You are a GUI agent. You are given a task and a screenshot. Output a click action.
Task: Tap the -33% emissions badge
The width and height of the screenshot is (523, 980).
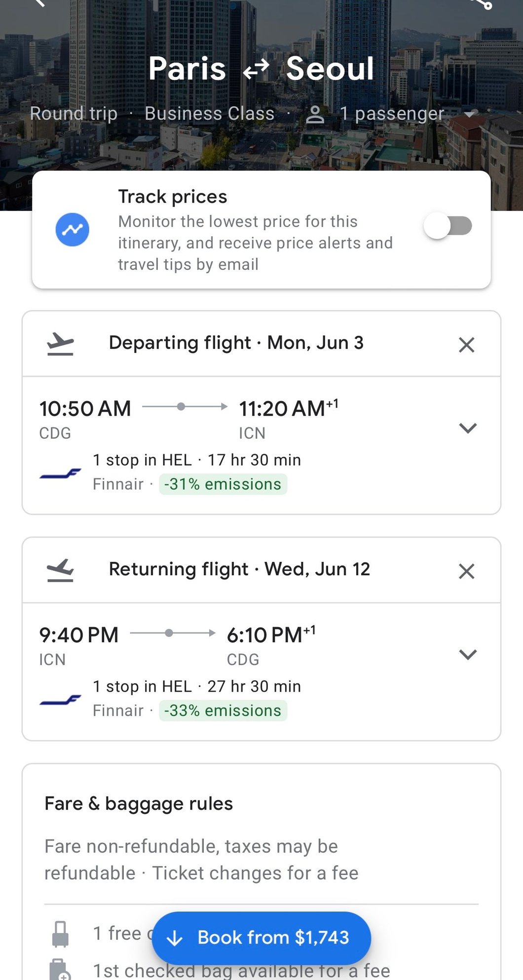[x=223, y=710]
